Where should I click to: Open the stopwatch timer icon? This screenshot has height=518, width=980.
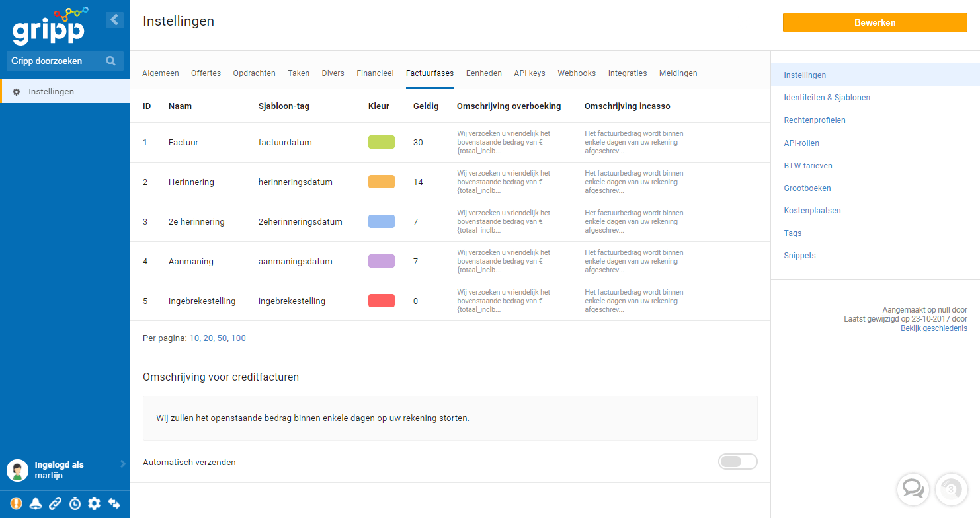(75, 503)
